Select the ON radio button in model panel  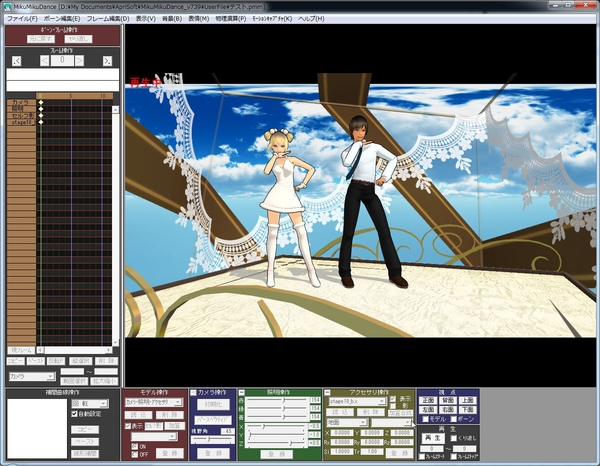[x=134, y=446]
